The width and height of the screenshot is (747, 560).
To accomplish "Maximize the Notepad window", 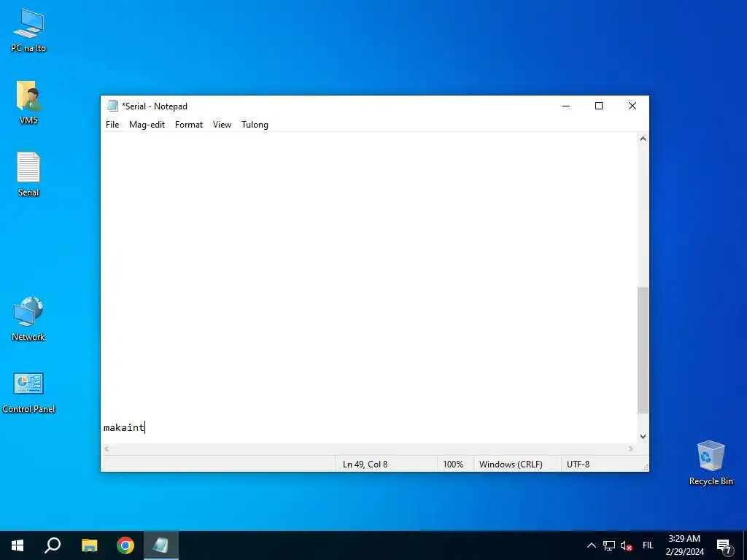I will point(599,106).
